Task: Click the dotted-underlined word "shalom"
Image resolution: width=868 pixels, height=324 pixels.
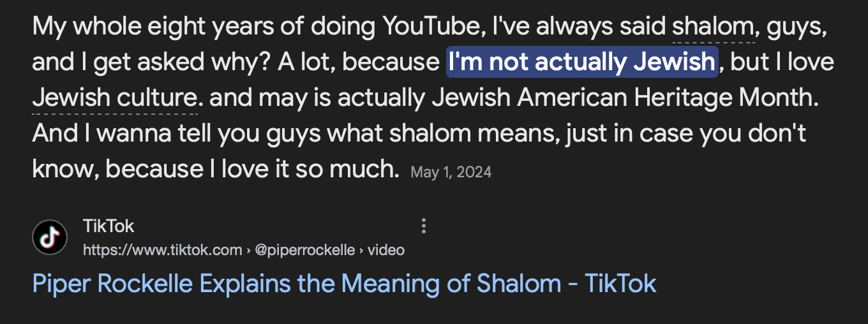Action: click(x=714, y=26)
